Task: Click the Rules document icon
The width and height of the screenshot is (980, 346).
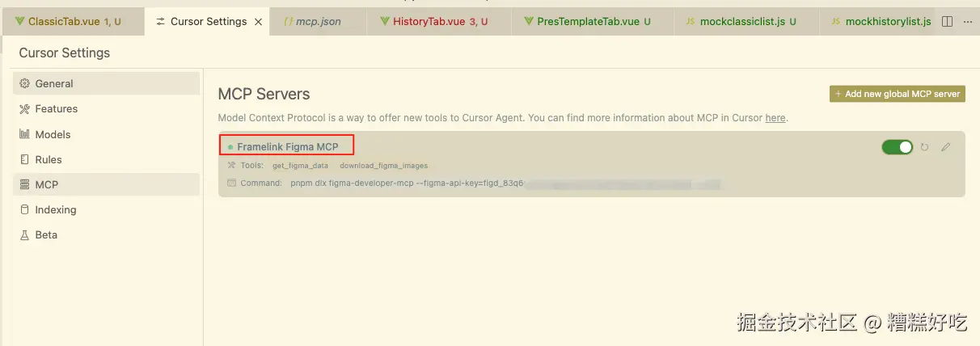Action: 24,159
